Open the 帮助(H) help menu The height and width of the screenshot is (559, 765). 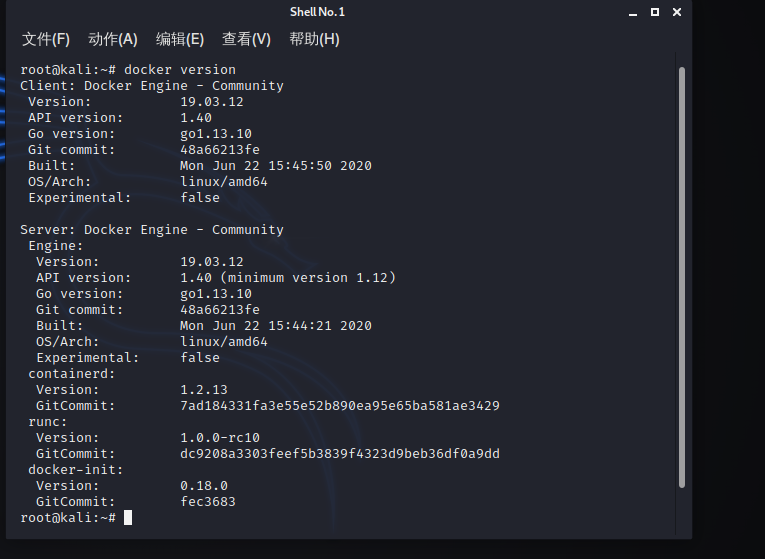314,39
